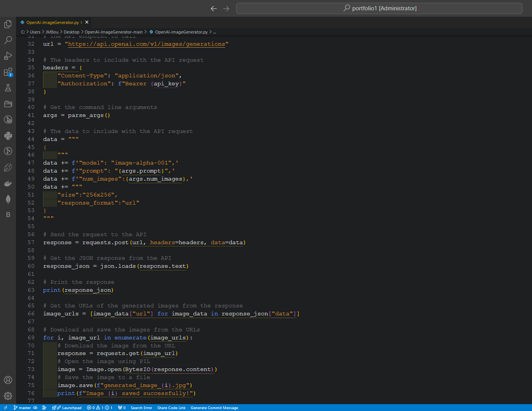Open the api.openai.com URL link on line 32
Image resolution: width=532 pixels, height=411 pixels.
(x=147, y=44)
